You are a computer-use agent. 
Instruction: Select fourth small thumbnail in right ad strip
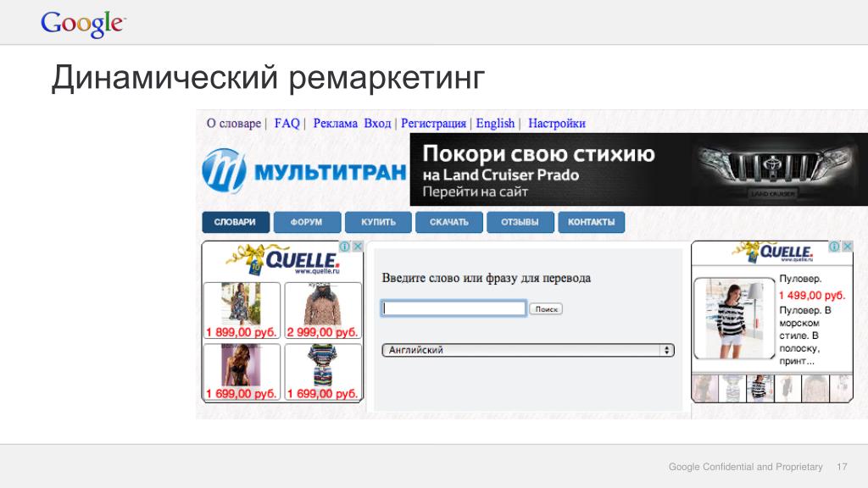point(787,388)
